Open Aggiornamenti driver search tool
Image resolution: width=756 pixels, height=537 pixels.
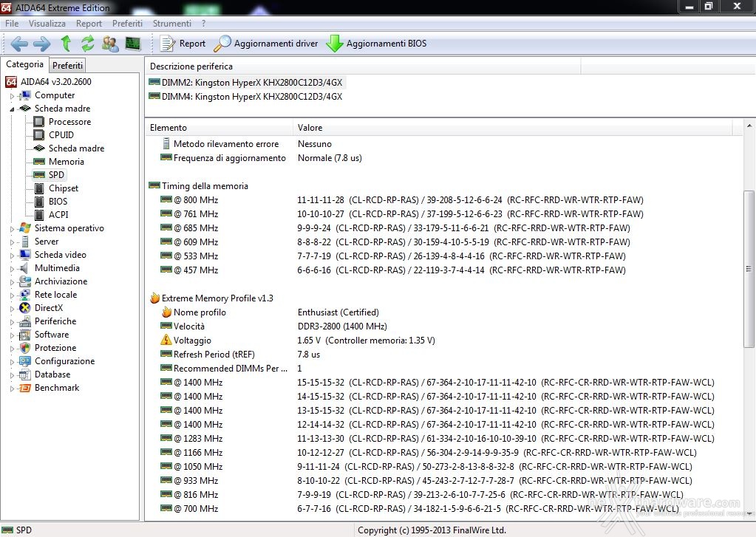(266, 44)
